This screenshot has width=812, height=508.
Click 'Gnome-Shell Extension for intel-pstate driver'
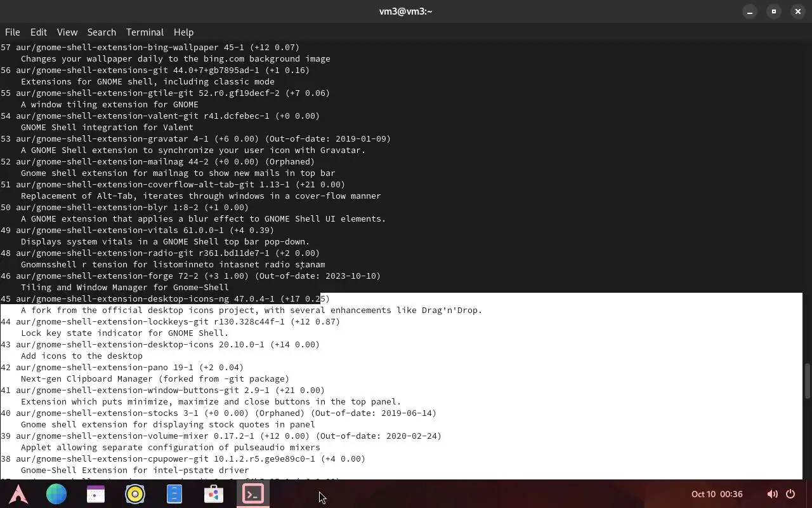click(x=135, y=471)
